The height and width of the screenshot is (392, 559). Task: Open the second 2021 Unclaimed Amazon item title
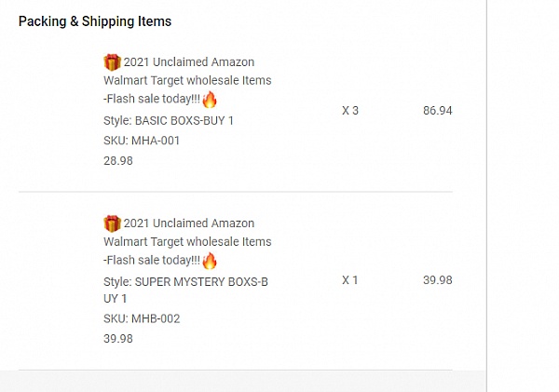pos(187,242)
